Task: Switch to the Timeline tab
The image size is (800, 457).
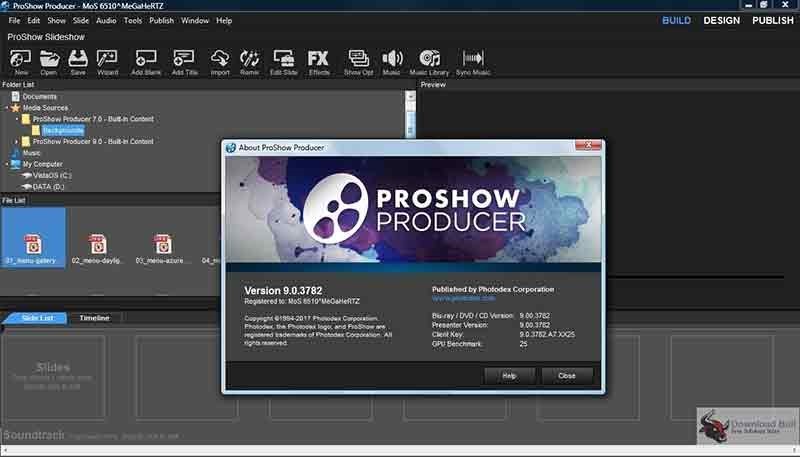Action: [x=94, y=318]
